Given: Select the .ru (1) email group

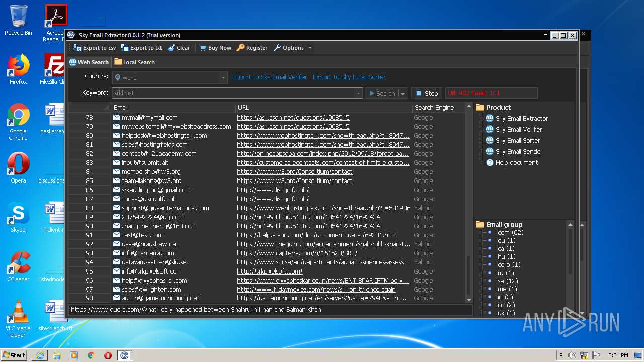Looking at the screenshot, I should click(x=505, y=273).
